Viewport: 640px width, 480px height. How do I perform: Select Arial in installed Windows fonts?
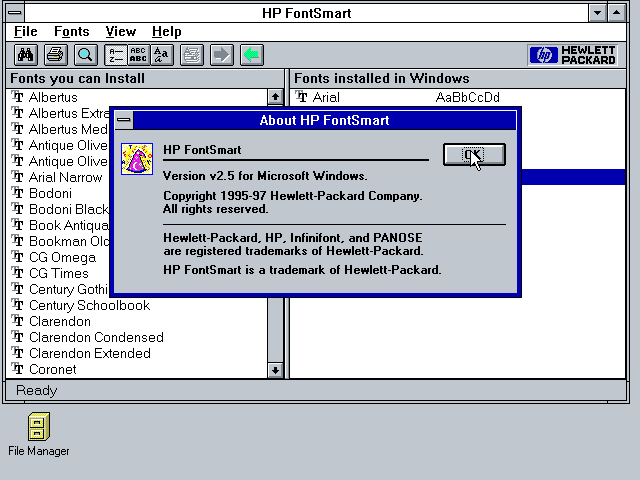(326, 97)
